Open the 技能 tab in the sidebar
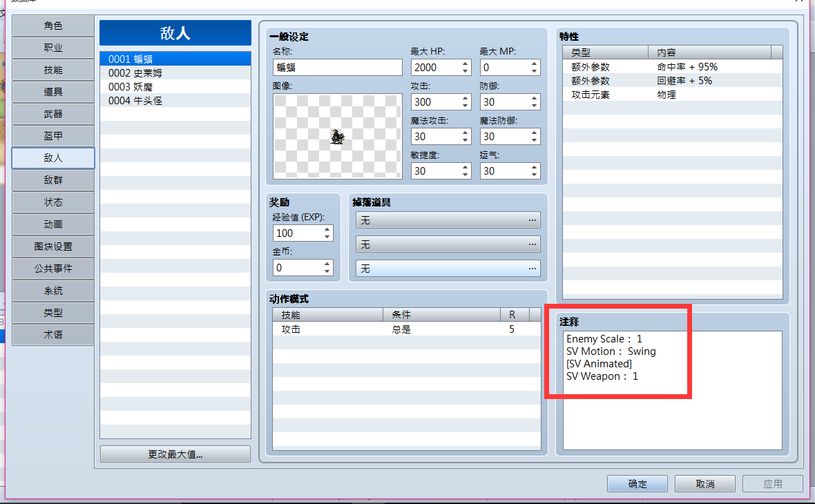815x504 pixels. 53,70
